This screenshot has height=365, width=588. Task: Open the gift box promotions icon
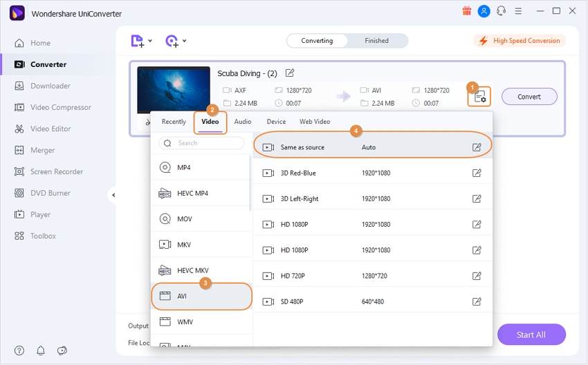pos(466,11)
